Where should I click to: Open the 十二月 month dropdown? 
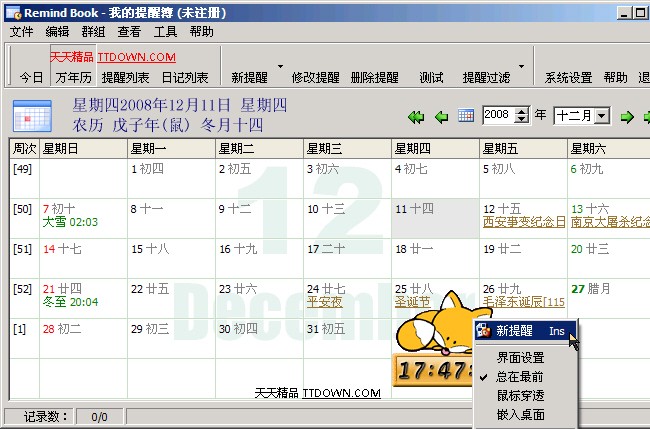coord(602,116)
